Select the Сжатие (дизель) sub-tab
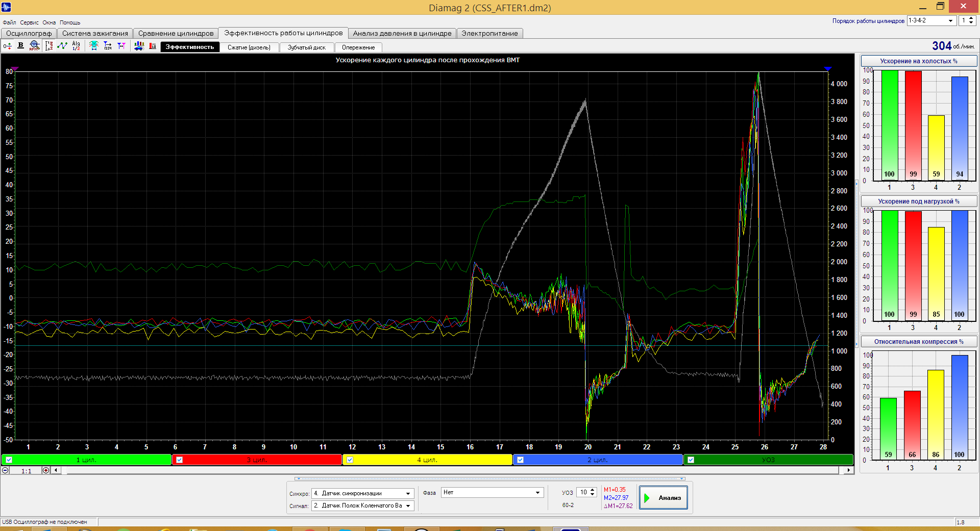980x531 pixels. [x=249, y=47]
